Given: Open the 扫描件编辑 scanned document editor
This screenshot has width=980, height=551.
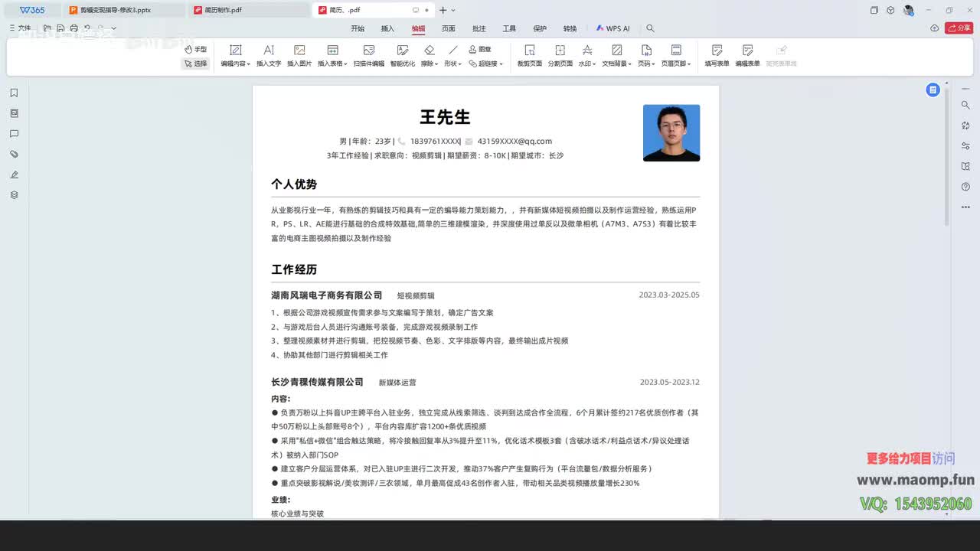Looking at the screenshot, I should click(369, 56).
